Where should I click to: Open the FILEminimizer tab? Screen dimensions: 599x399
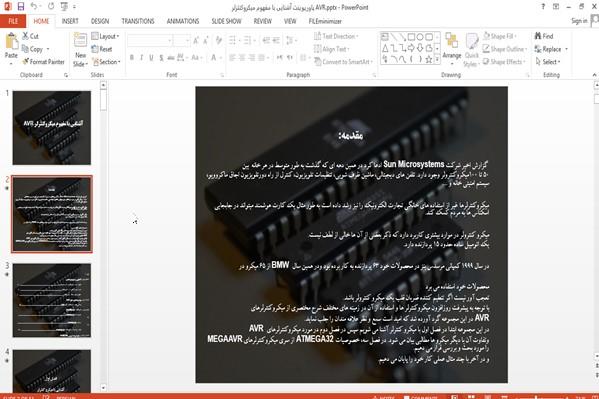(x=325, y=21)
